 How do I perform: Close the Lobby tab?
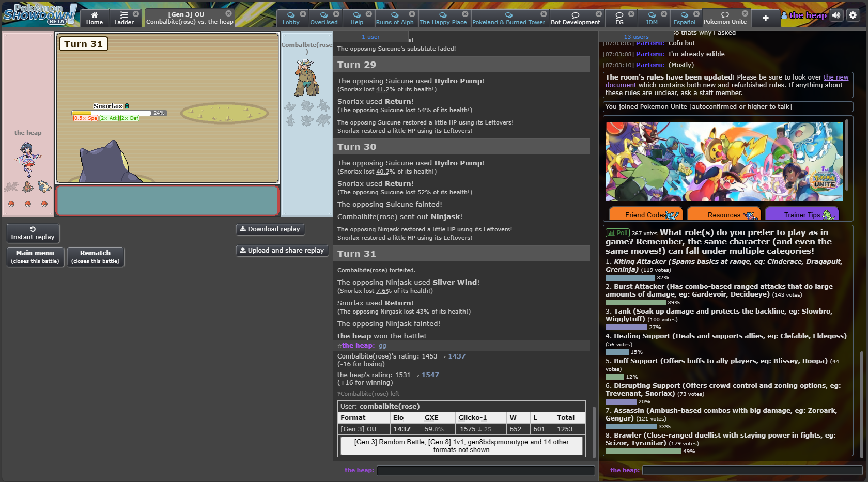click(303, 14)
